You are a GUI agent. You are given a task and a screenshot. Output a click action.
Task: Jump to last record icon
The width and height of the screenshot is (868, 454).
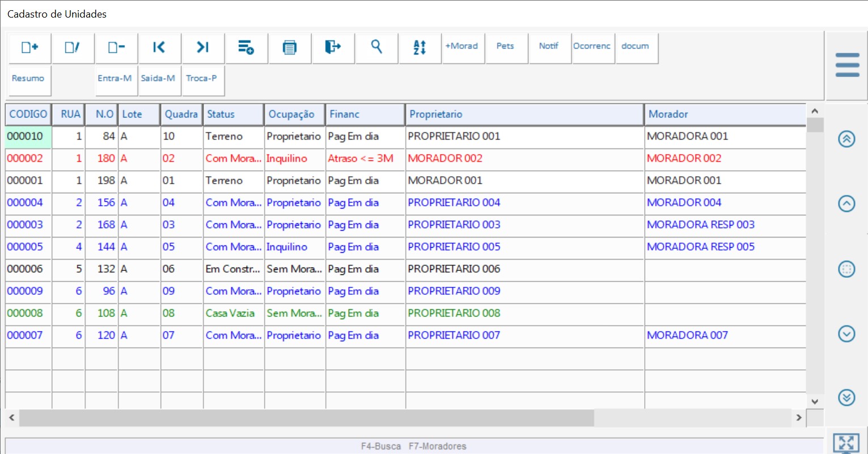(202, 48)
